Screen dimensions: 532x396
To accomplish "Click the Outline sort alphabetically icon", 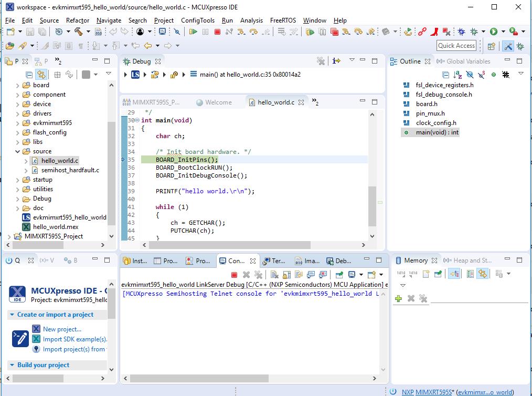I will click(x=457, y=75).
